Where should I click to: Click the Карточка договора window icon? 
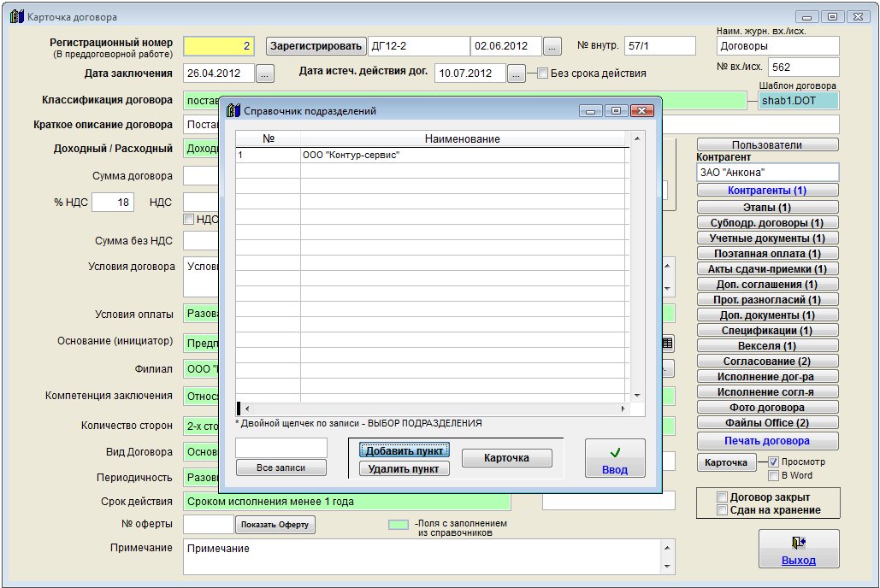click(15, 16)
